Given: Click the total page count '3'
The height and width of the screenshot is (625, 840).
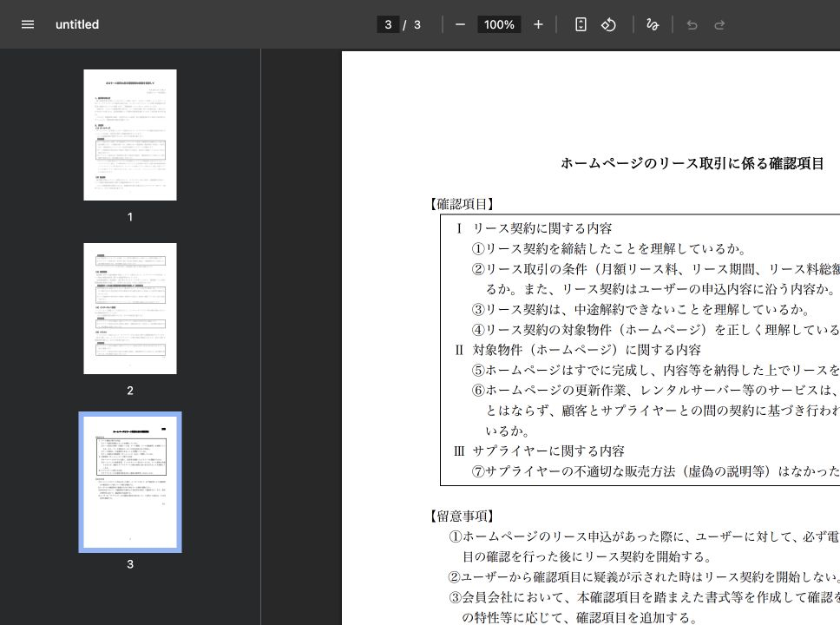Looking at the screenshot, I should 417,24.
